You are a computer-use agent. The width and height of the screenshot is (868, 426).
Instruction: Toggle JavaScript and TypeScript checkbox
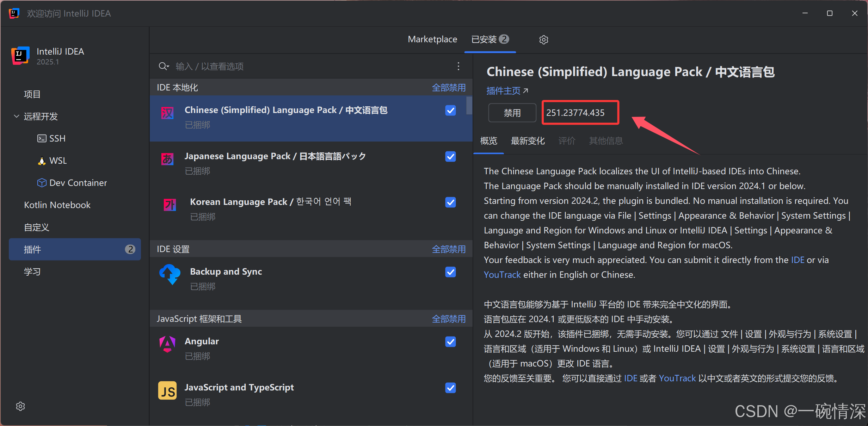pos(450,388)
